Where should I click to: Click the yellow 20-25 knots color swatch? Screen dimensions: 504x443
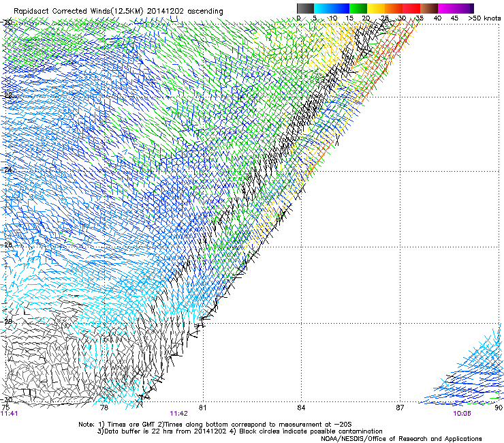tap(376, 8)
